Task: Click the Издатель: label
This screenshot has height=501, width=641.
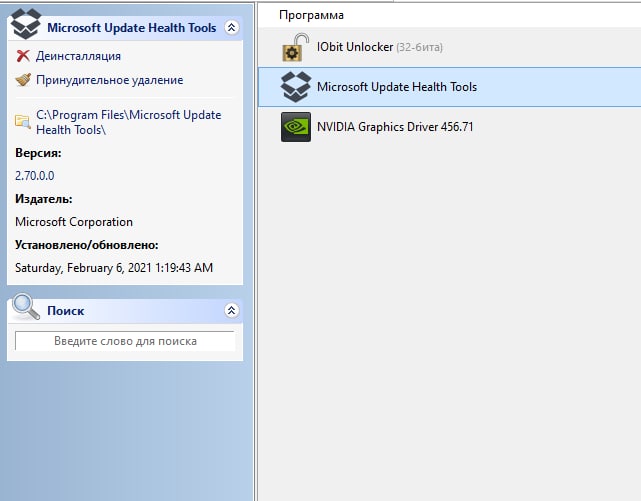Action: click(x=44, y=199)
